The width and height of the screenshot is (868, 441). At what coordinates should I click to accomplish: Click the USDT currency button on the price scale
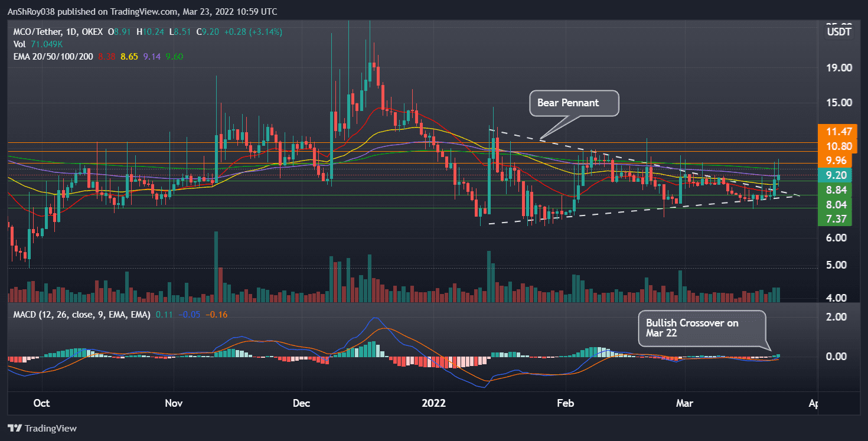[x=838, y=32]
